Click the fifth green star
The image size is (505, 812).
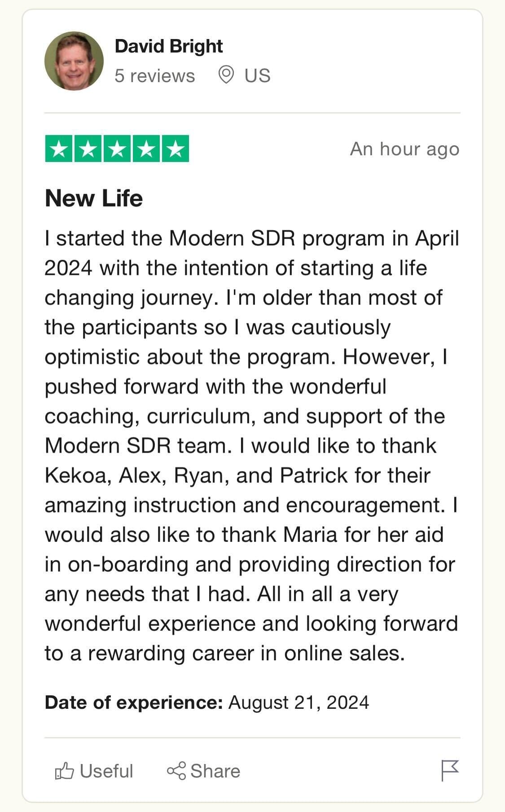click(176, 148)
